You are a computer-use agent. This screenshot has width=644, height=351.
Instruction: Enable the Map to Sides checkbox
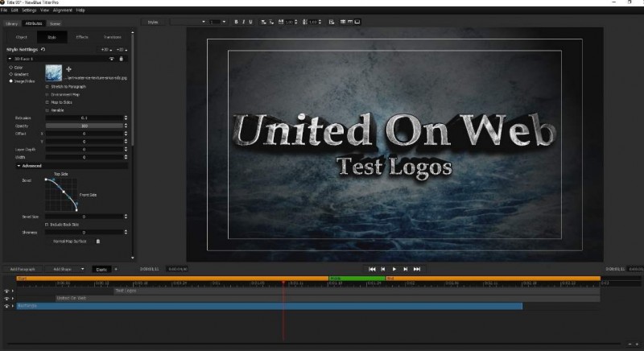[x=47, y=102]
